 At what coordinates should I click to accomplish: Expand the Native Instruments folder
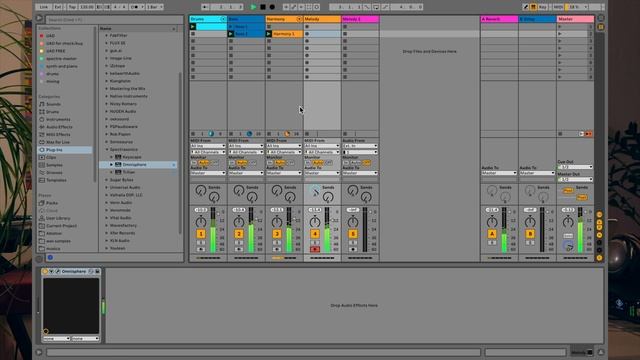tap(107, 96)
